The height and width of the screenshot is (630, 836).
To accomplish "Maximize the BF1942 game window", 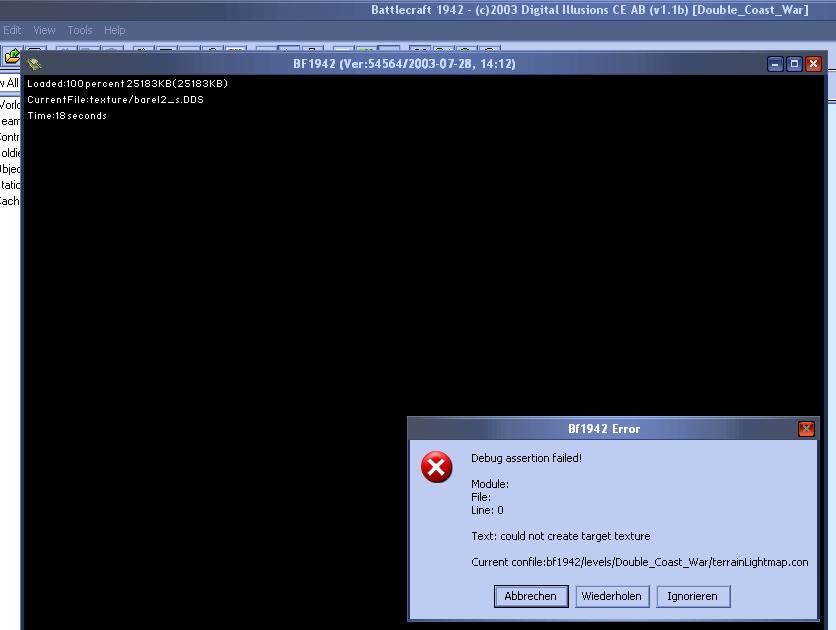I will tap(794, 64).
